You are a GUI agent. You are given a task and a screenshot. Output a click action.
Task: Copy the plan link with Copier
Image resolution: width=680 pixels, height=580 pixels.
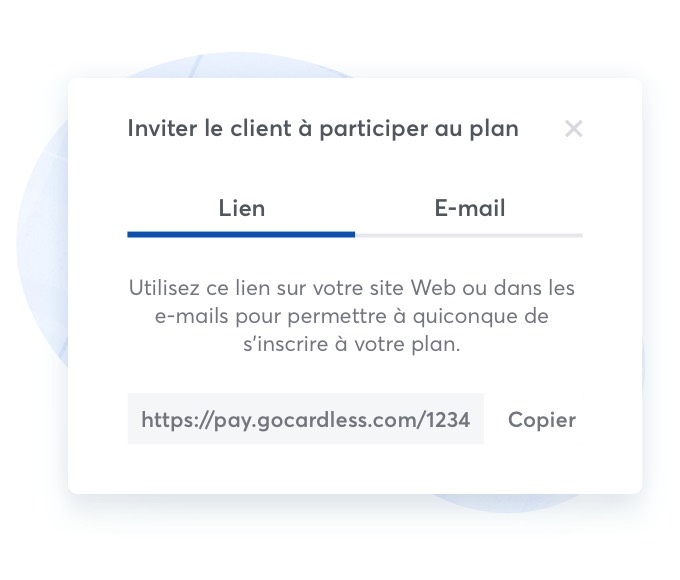click(x=542, y=420)
